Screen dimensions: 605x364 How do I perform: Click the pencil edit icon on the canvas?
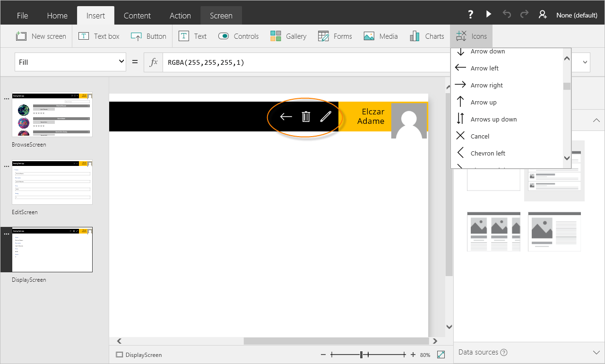(x=326, y=116)
